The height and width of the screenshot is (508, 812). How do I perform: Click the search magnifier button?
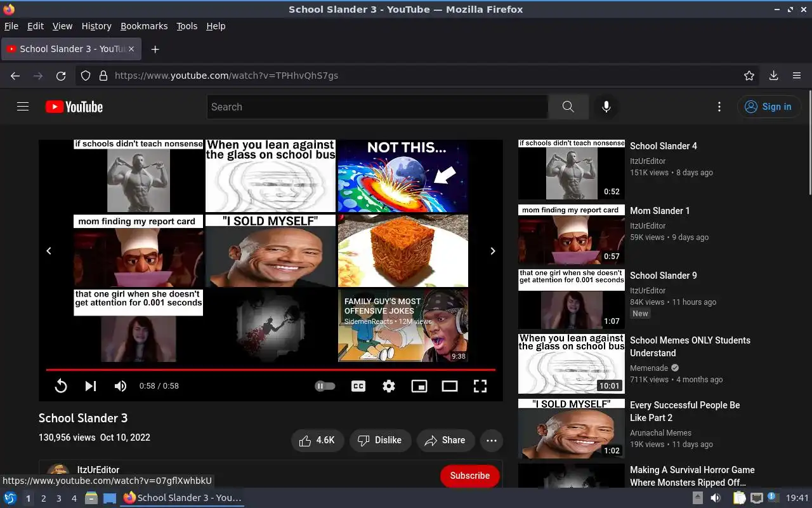[568, 107]
